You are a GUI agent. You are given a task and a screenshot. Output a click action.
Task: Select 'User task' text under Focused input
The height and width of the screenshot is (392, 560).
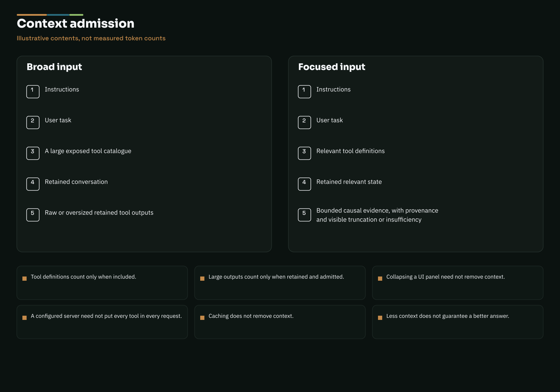click(x=330, y=120)
